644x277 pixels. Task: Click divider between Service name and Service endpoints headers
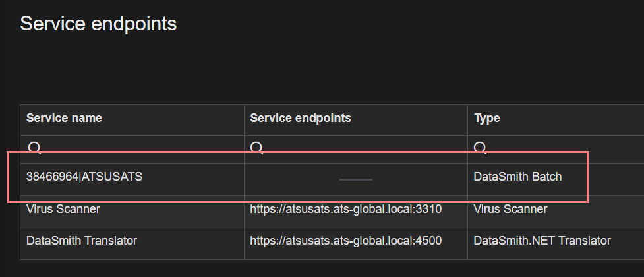(244, 119)
